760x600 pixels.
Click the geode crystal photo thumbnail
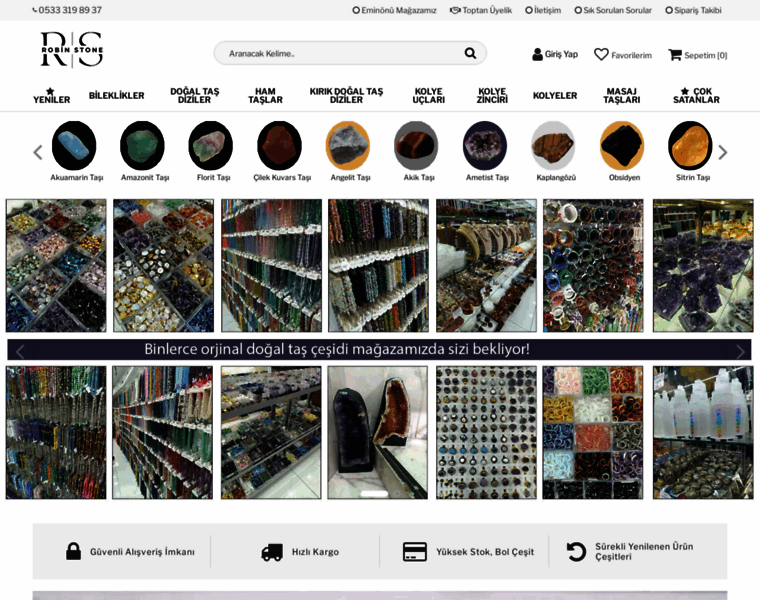coord(377,432)
